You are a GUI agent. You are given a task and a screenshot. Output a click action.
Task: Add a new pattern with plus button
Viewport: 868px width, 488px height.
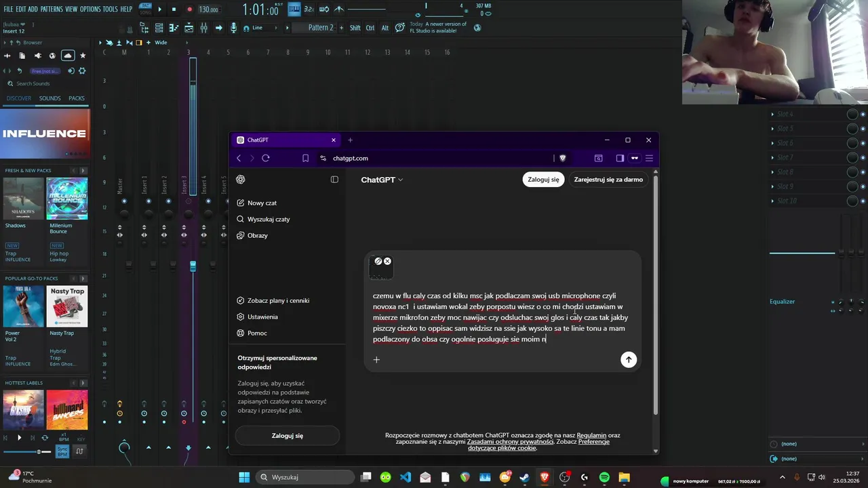click(340, 28)
